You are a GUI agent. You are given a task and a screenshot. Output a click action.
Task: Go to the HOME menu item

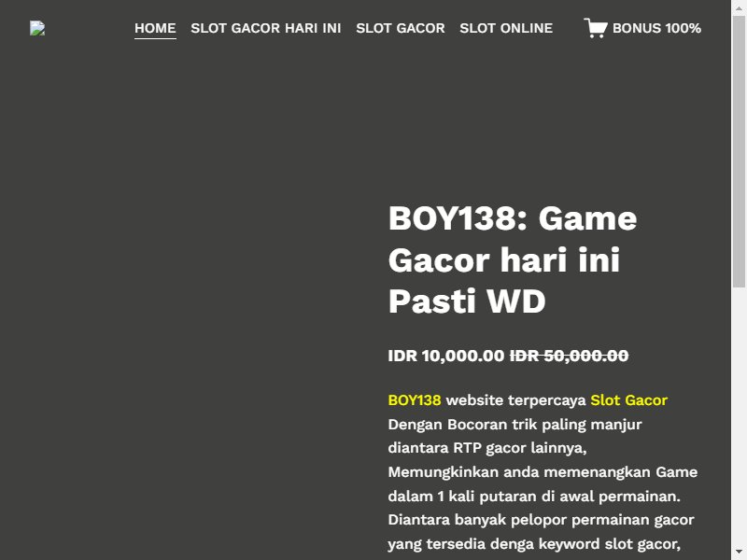click(x=155, y=28)
